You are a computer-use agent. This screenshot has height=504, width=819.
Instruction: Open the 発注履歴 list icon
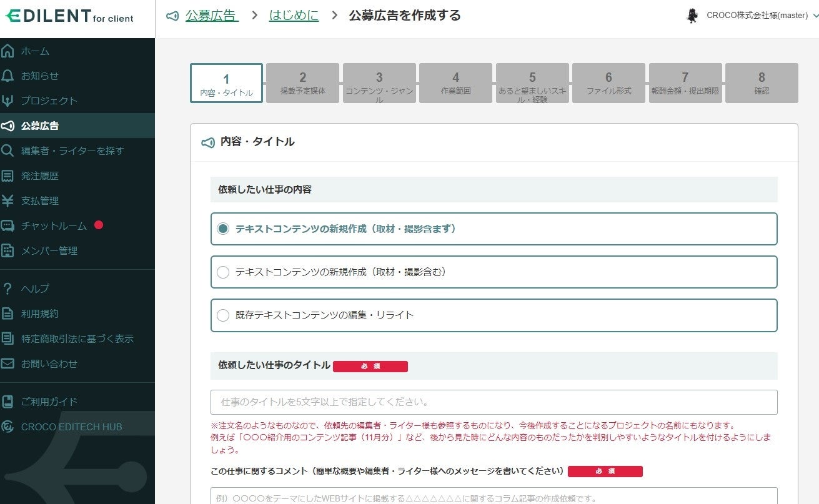tap(7, 175)
